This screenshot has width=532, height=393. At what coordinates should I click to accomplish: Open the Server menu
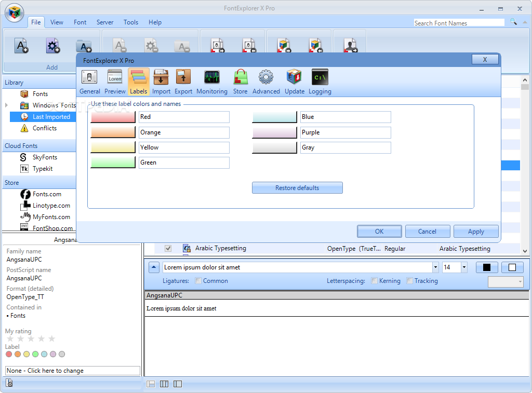point(105,22)
